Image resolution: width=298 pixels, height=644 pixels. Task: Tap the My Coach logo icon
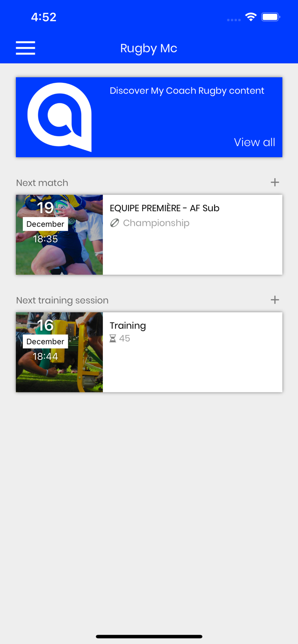point(60,117)
